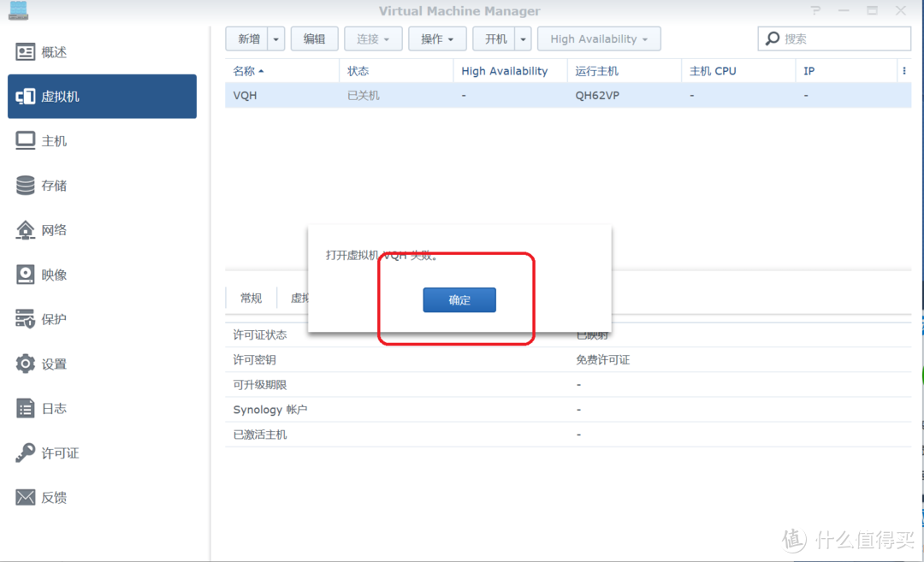This screenshot has height=562, width=924.
Task: Confirm the failure dialog with 确定
Action: coord(459,300)
